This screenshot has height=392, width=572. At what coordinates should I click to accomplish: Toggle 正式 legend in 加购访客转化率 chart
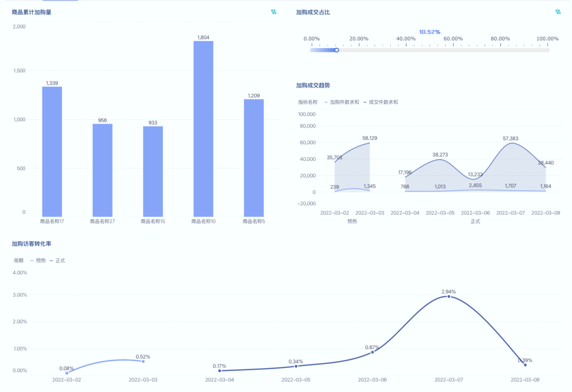click(57, 261)
